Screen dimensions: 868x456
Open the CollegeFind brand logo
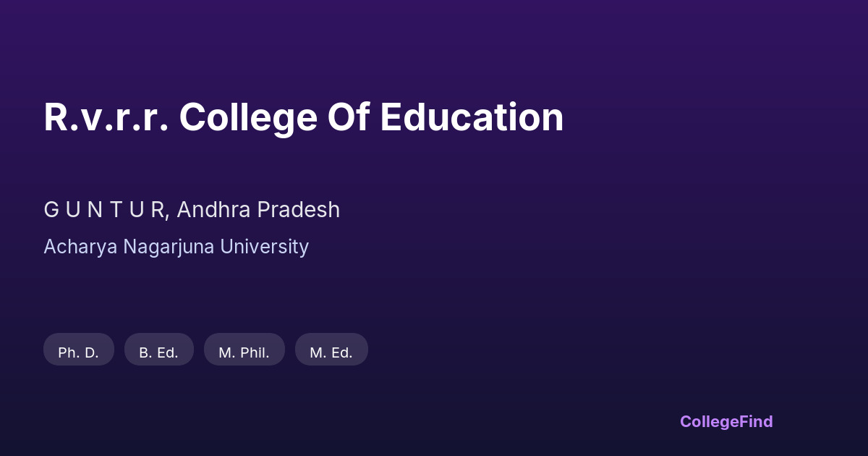pyautogui.click(x=726, y=421)
